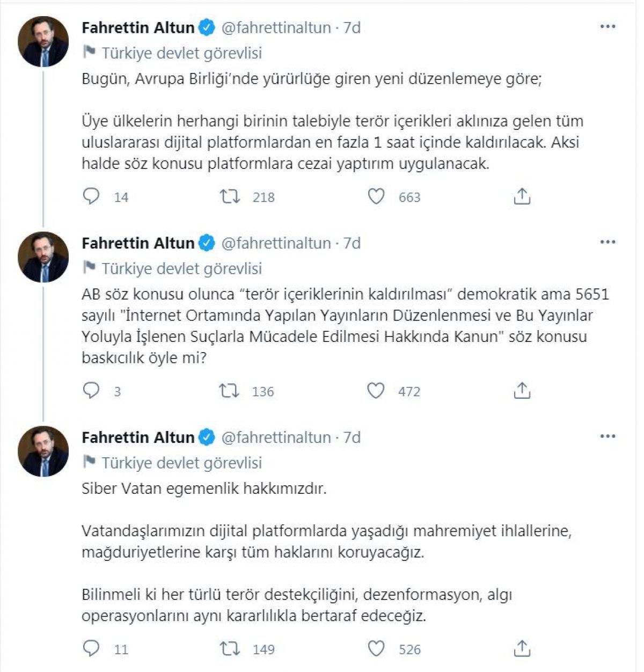Click the Türkiye devlet görevlisi label on first tweet
644x672 pixels.
181,53
